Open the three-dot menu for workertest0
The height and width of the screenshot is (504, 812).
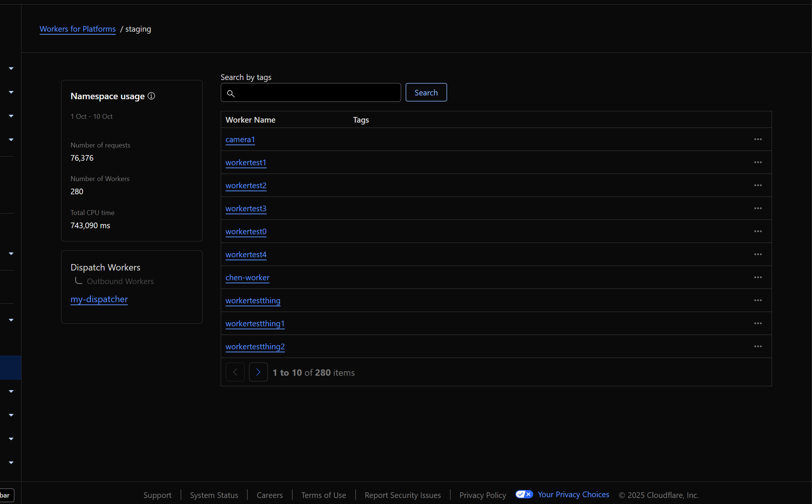click(x=758, y=231)
